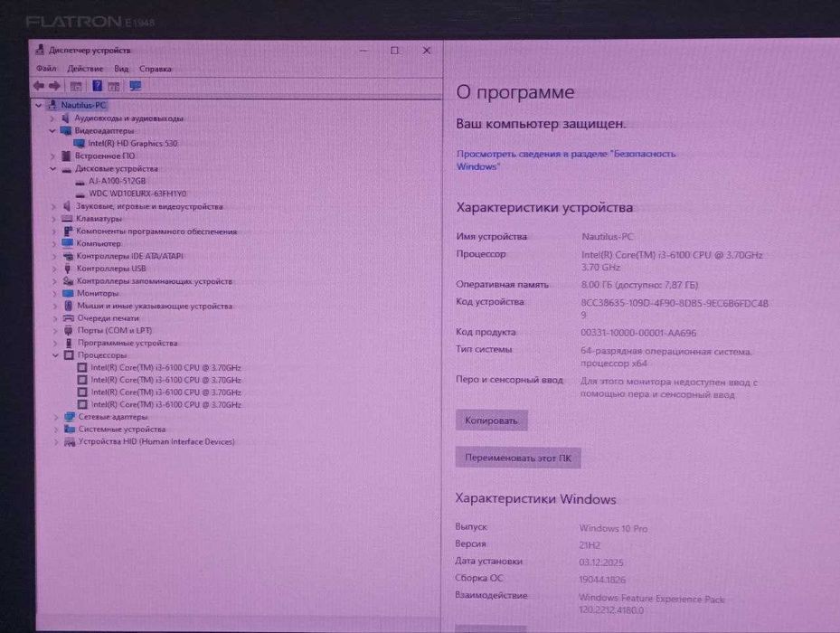
Task: Scan for hardware changes via monitor icon
Action: click(136, 86)
